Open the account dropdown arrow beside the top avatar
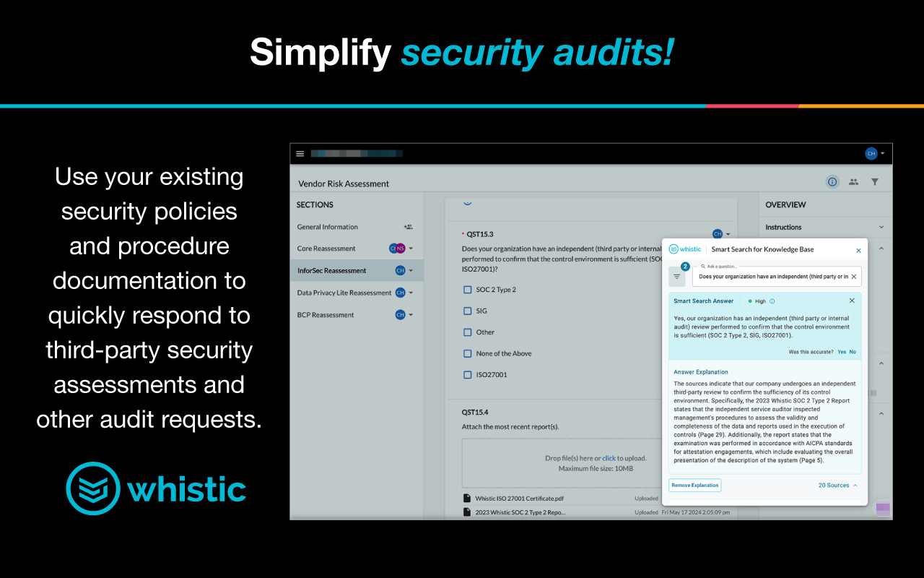Screen dimensions: 924x578 882,154
